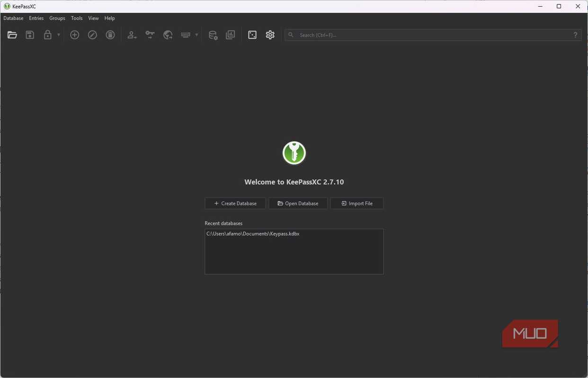
Task: Click the KeePassXC title bar app icon
Action: pos(7,7)
